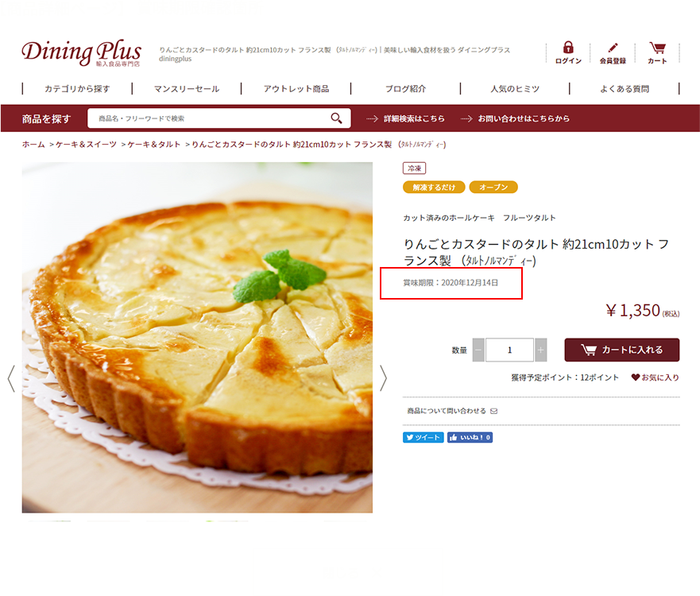The image size is (700, 596).
Task: Click the search magnifier icon
Action: pos(336,118)
